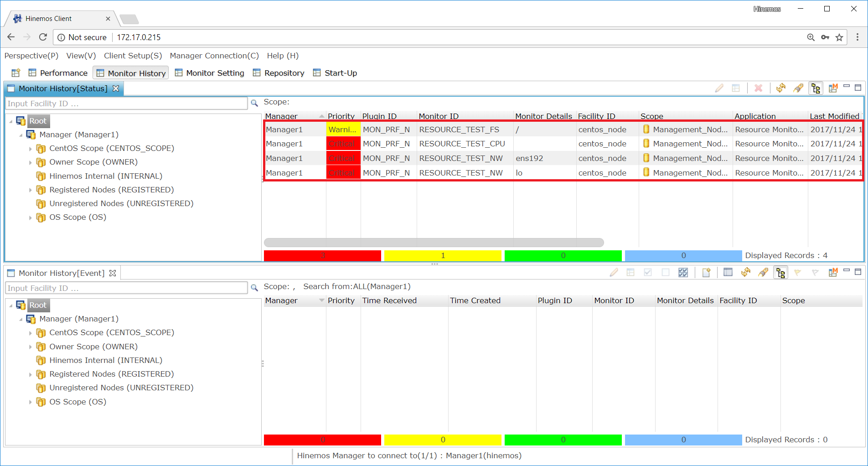Click the browser reload button
Image resolution: width=868 pixels, height=466 pixels.
43,37
